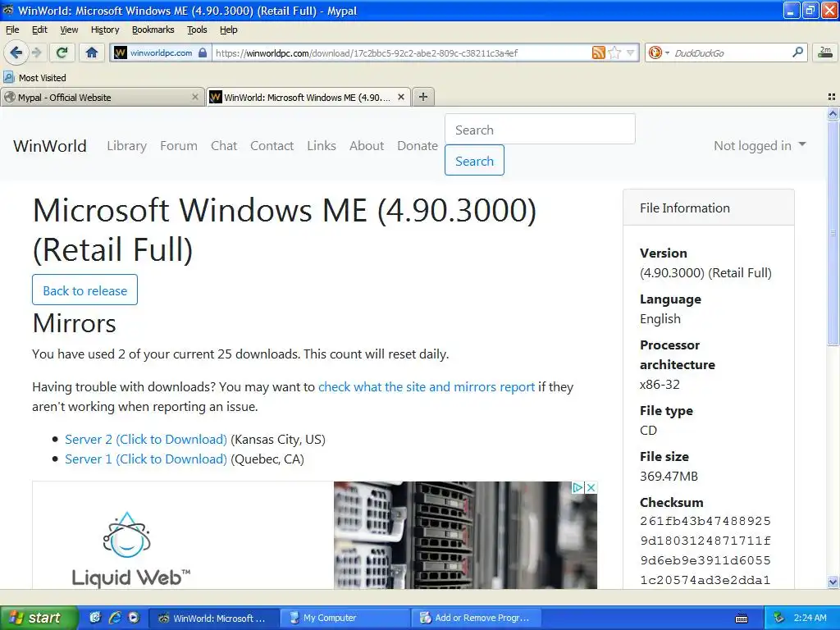Expand the Not logged in dropdown
This screenshot has width=840, height=630.
click(760, 146)
